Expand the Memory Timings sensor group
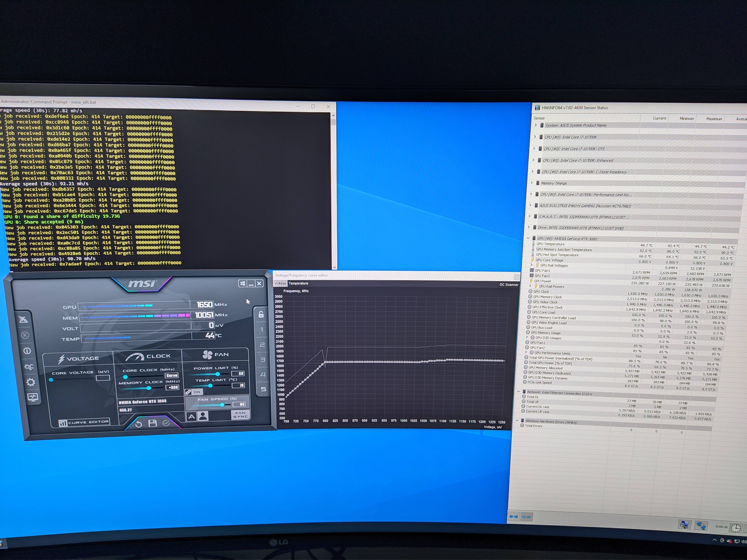 [x=532, y=183]
